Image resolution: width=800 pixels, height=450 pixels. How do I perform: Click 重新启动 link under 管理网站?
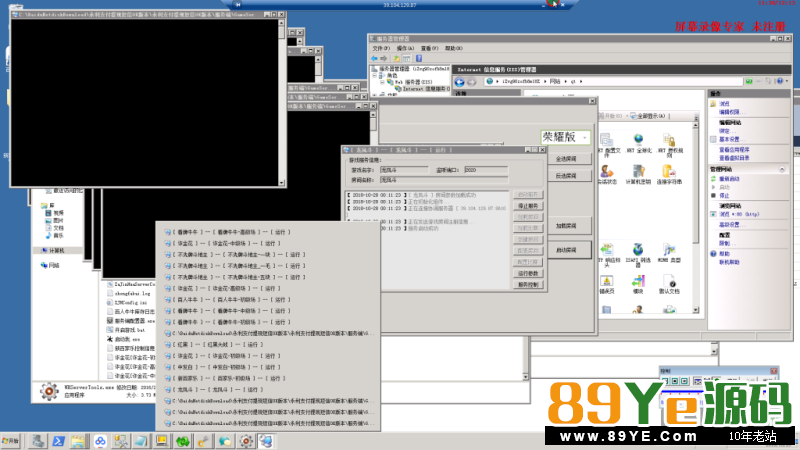pos(729,179)
